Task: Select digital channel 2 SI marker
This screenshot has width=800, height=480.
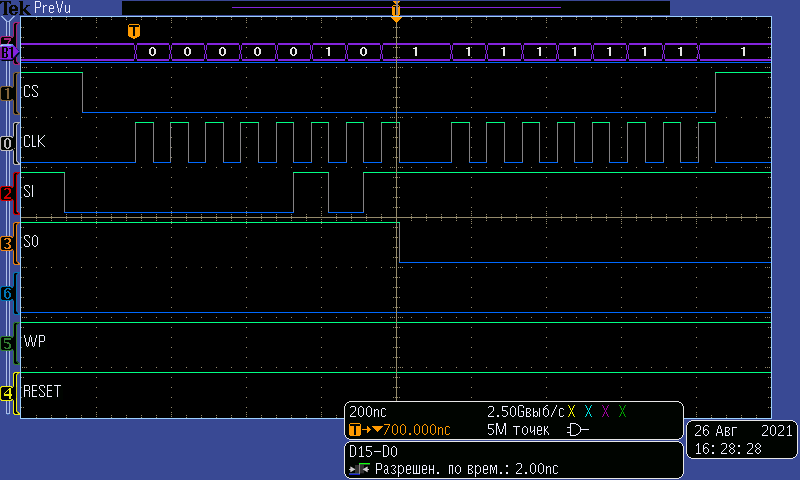Action: (x=8, y=193)
